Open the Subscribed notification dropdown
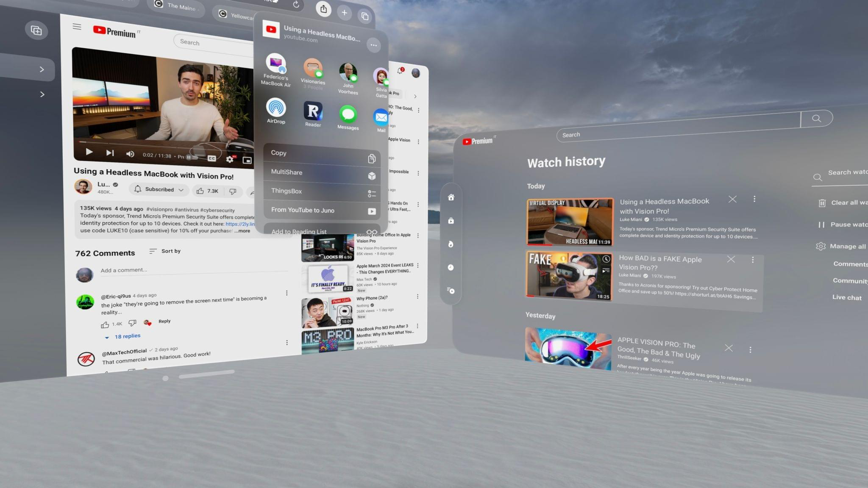868x488 pixels. (x=159, y=189)
